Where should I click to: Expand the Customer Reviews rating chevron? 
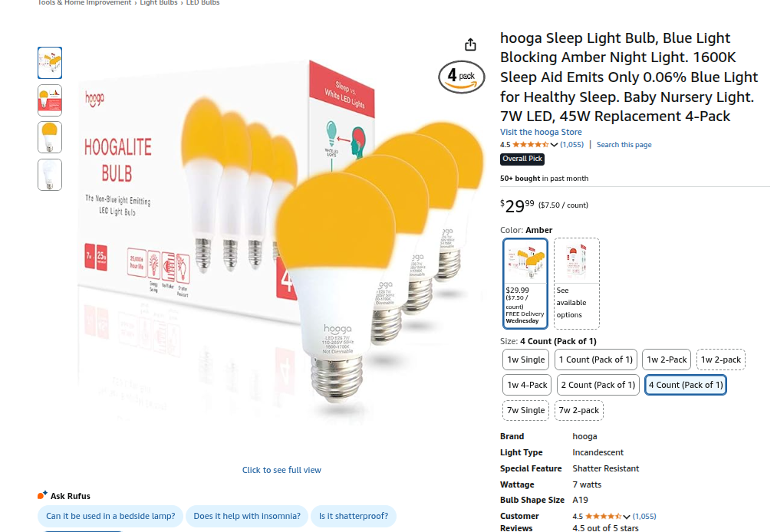[627, 517]
